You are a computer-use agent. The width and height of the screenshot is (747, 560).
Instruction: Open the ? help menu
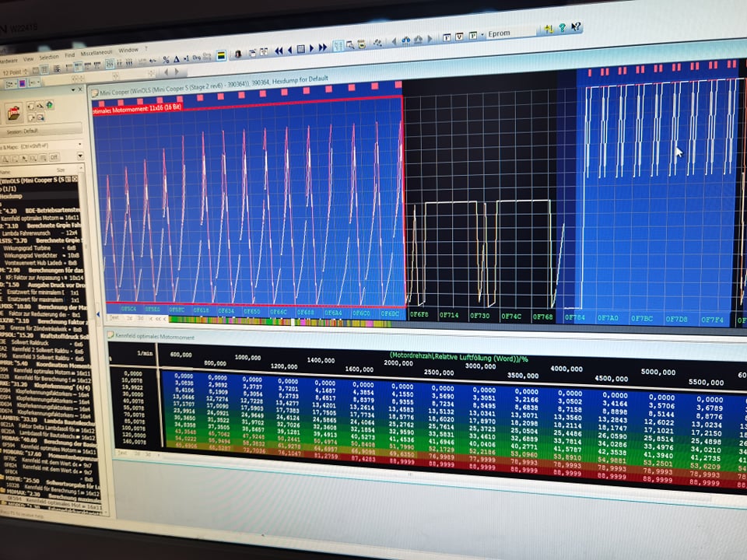pyautogui.click(x=146, y=48)
